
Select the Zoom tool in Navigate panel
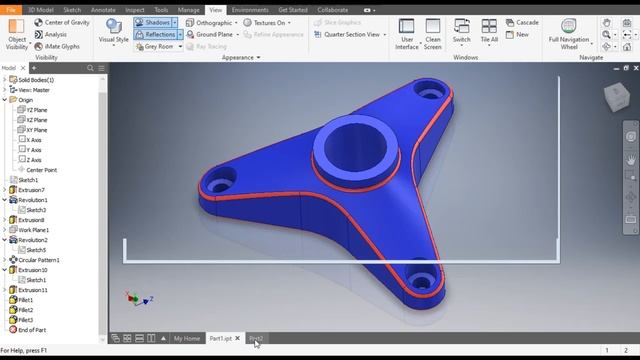(x=607, y=35)
